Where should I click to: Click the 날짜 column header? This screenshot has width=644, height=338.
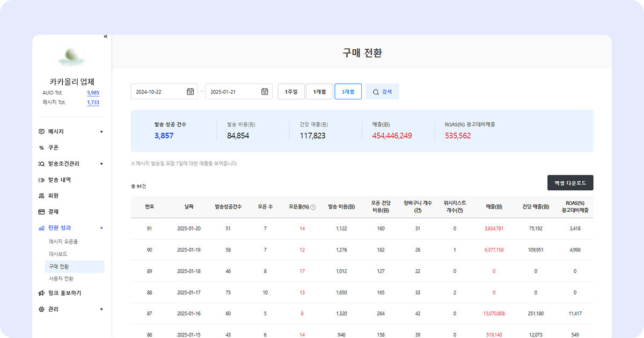[189, 207]
